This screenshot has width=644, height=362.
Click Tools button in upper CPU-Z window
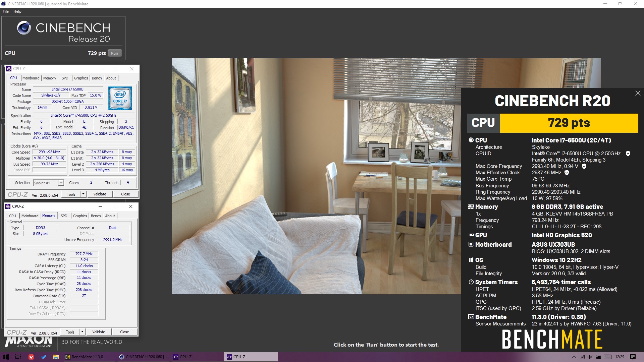(x=71, y=194)
